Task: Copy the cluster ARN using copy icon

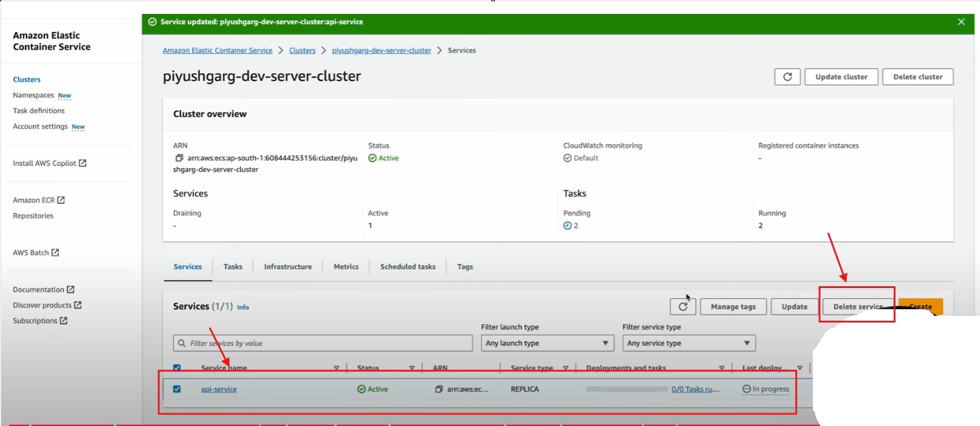Action: click(179, 158)
